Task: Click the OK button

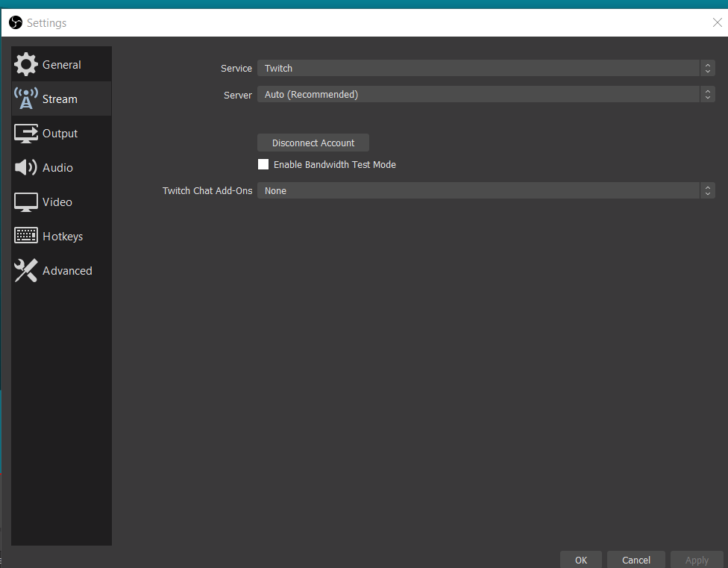Action: [x=581, y=560]
